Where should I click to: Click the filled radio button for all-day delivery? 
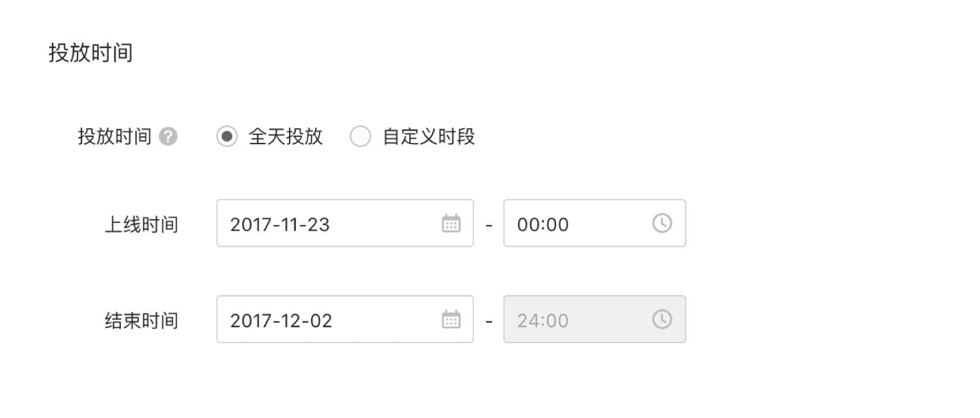pos(227,137)
